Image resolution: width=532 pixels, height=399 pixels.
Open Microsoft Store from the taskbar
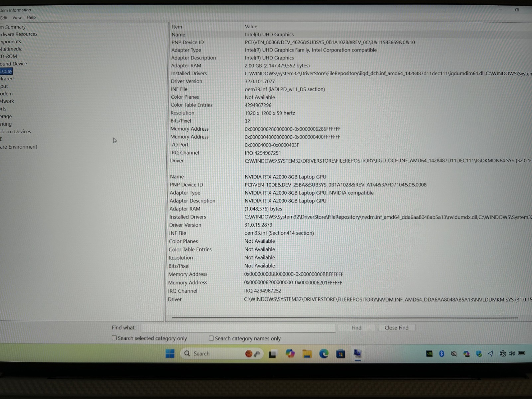point(340,354)
